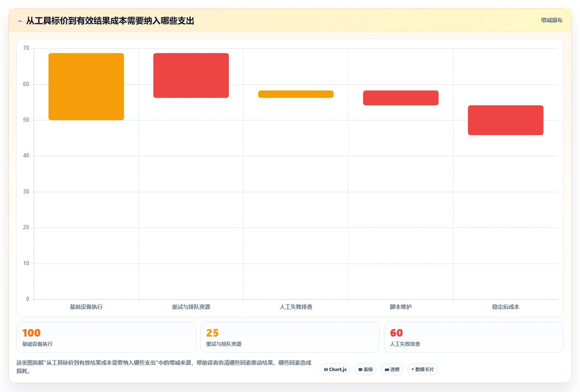
Task: Click the x-axis label 脚本维护
Action: tap(401, 307)
